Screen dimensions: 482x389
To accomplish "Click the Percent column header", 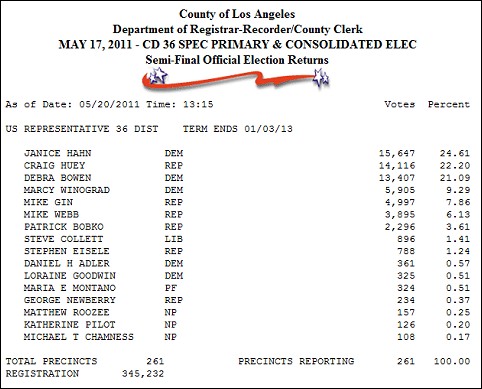I will (449, 105).
